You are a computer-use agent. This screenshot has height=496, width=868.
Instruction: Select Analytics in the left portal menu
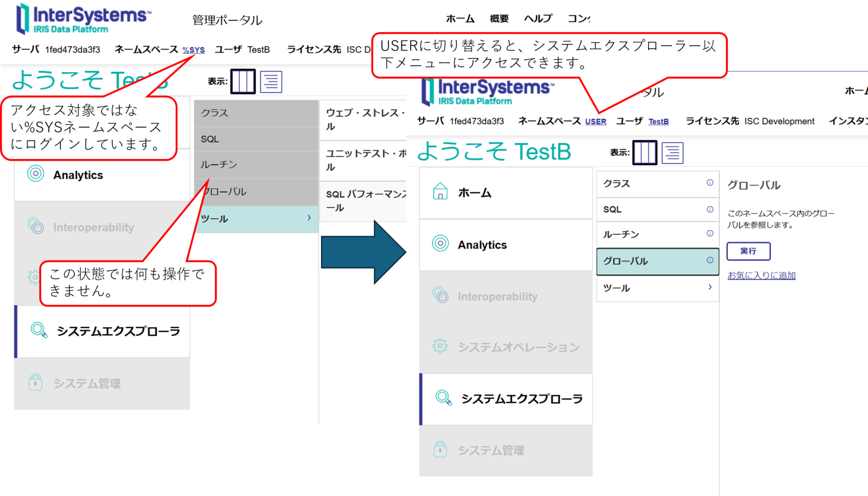(x=102, y=175)
